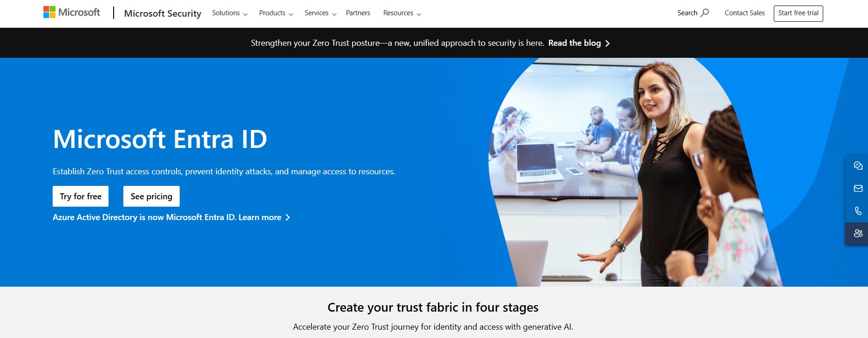868x338 pixels.
Task: Click 'Create your trust fabric in four stages'
Action: tap(433, 307)
